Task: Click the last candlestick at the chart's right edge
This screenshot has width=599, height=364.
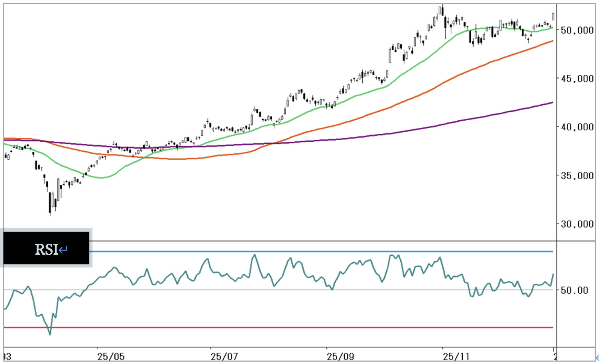Action: [x=553, y=16]
